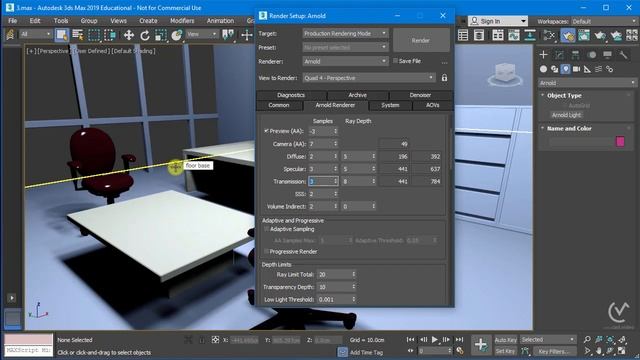This screenshot has width=640, height=360.
Task: Select the Geometry create category
Action: (x=543, y=69)
